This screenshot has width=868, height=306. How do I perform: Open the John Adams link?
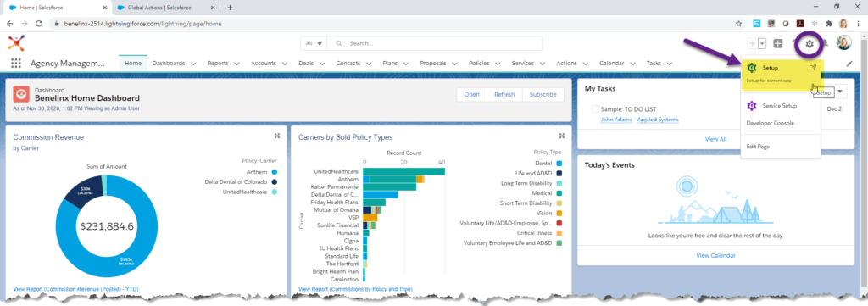[x=616, y=120]
